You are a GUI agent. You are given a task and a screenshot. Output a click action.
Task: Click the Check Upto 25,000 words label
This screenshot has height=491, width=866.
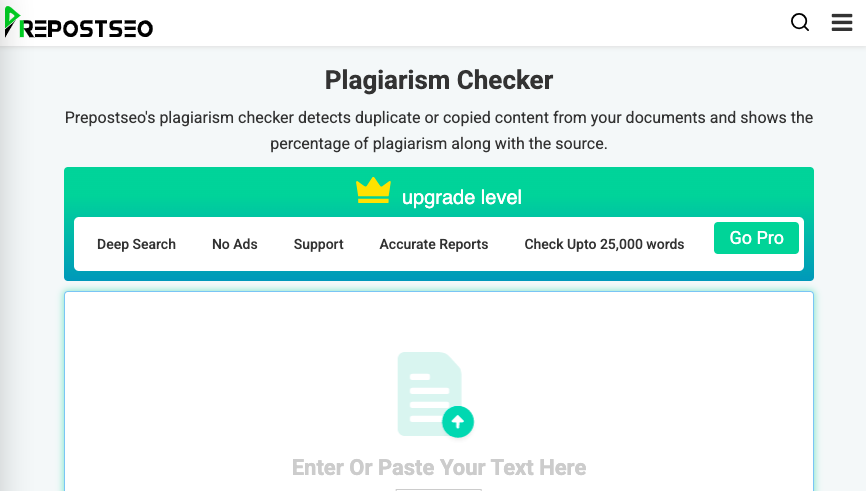coord(604,244)
